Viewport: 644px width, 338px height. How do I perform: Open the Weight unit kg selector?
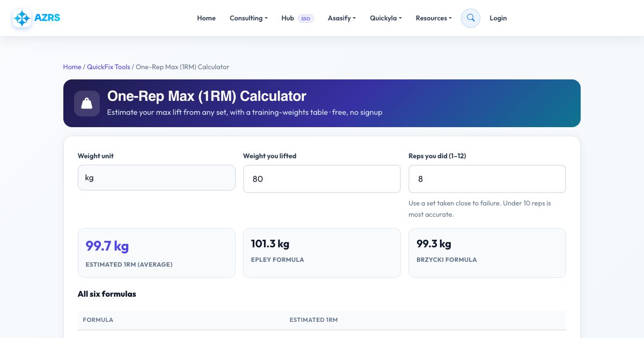[157, 178]
